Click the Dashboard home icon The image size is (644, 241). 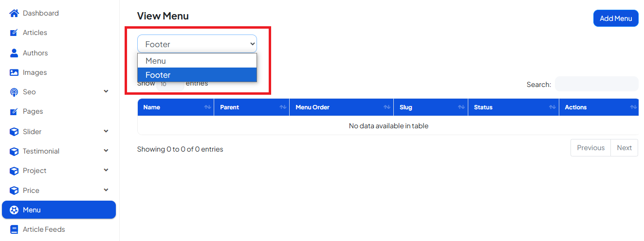coord(14,13)
